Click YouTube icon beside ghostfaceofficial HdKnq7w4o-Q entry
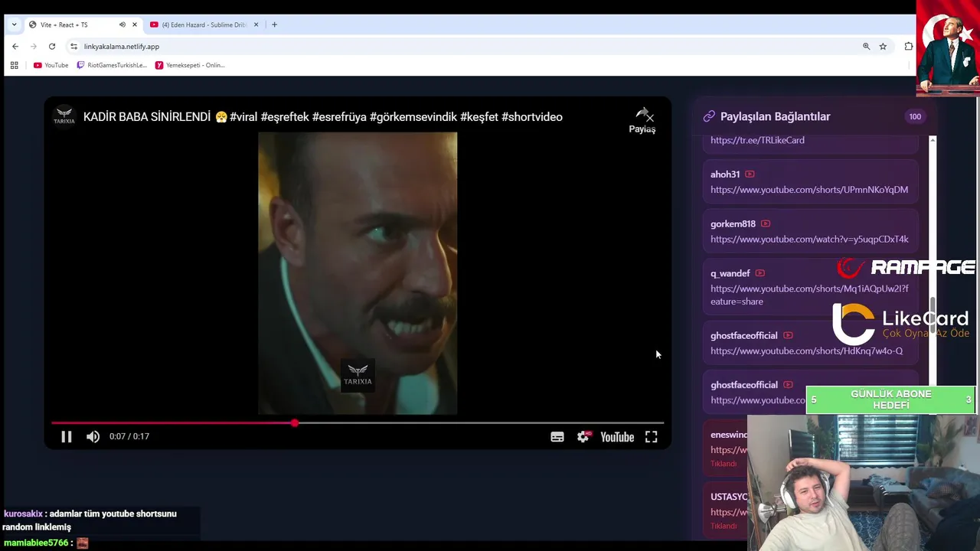The height and width of the screenshot is (551, 980). [788, 335]
